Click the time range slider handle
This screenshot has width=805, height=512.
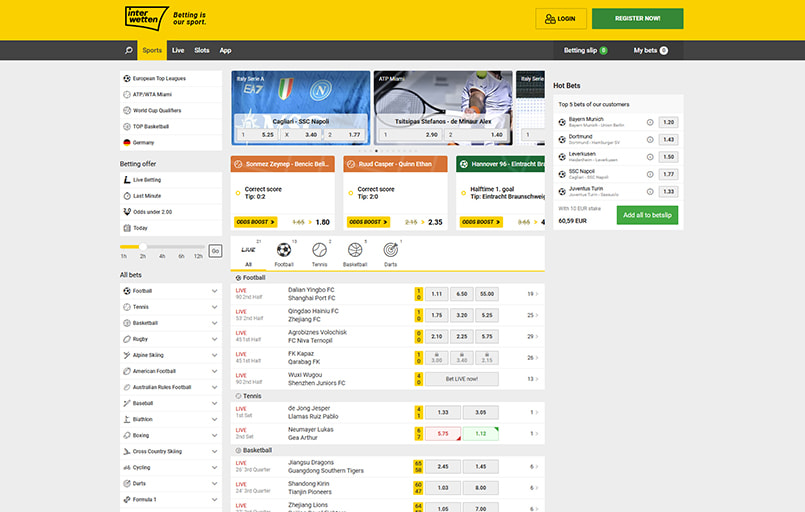[x=143, y=246]
